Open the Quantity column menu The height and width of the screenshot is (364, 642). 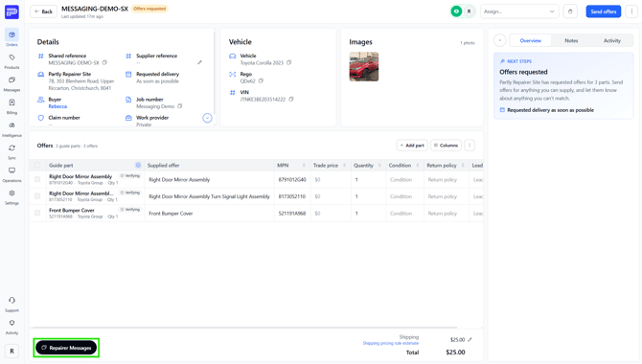coord(379,165)
